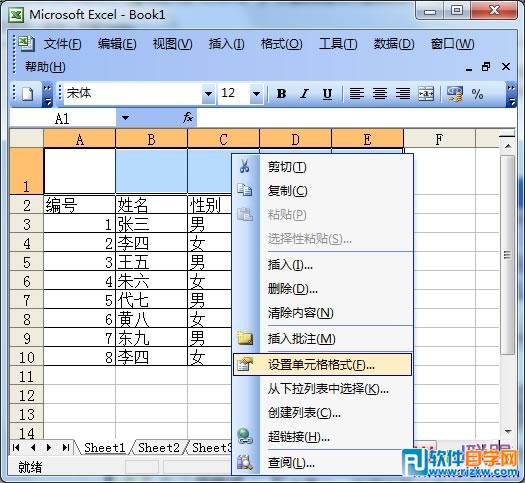Click the comment icon beside 插入批注

pyautogui.click(x=245, y=338)
